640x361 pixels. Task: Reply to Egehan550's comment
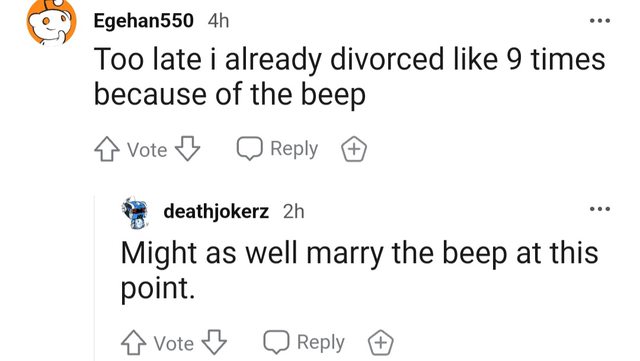278,148
